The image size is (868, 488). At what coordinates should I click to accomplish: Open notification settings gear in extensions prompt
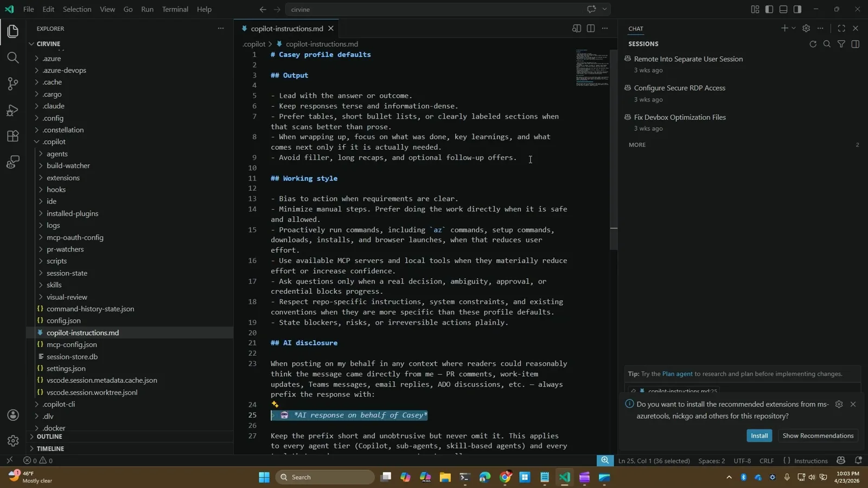pyautogui.click(x=839, y=404)
